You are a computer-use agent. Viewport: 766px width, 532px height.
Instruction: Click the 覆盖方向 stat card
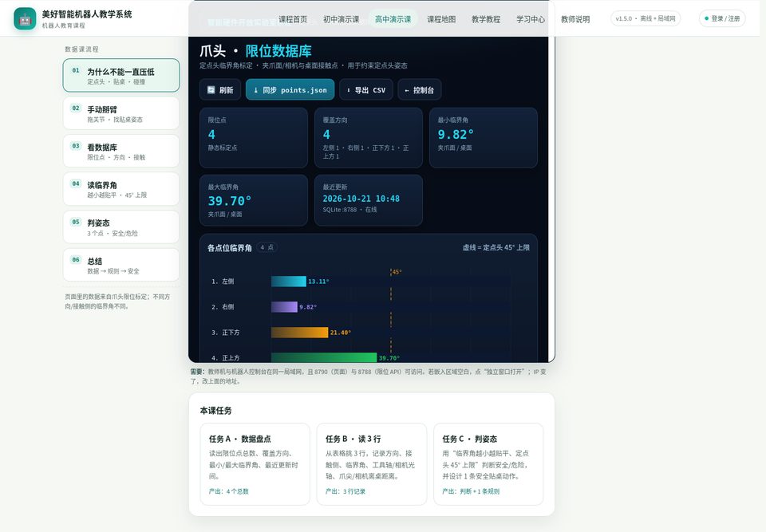click(x=369, y=138)
